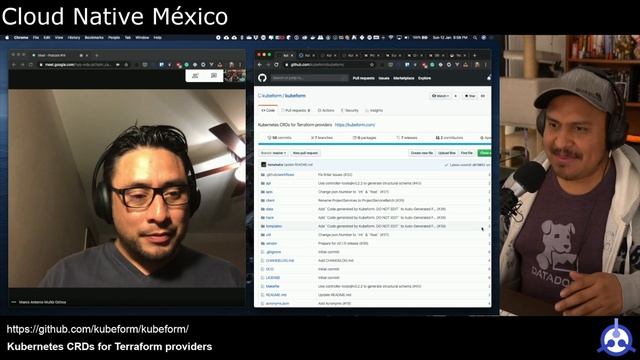Open the apis folder
640x360 pixels.
point(269,192)
